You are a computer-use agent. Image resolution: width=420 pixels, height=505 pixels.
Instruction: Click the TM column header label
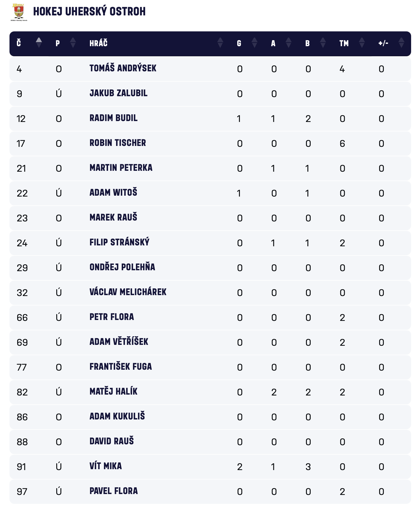click(344, 43)
